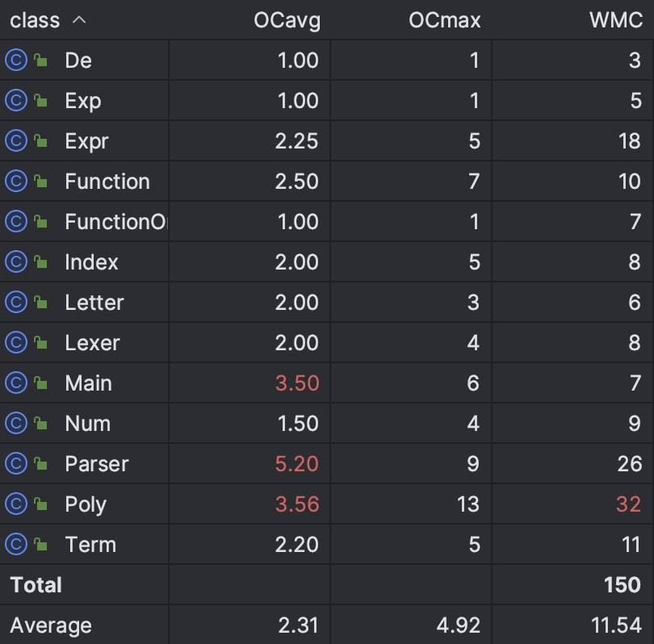Click the red WMC value 32

click(x=628, y=504)
